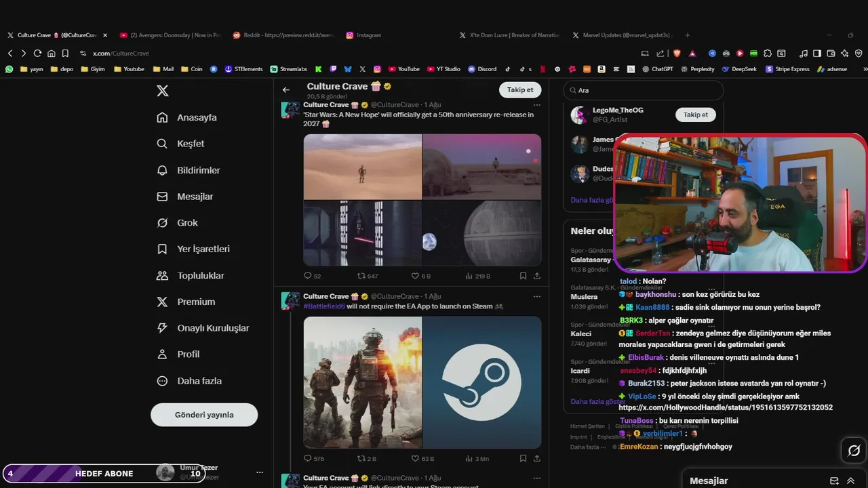Screen dimensions: 868x488
Task: Open Discord bookmark in bookmarks bar
Action: point(482,68)
